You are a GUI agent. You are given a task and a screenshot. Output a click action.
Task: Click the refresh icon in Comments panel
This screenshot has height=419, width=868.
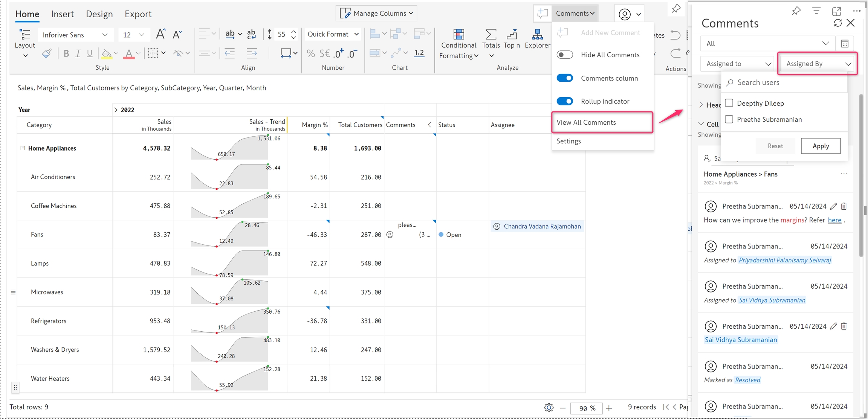(838, 23)
